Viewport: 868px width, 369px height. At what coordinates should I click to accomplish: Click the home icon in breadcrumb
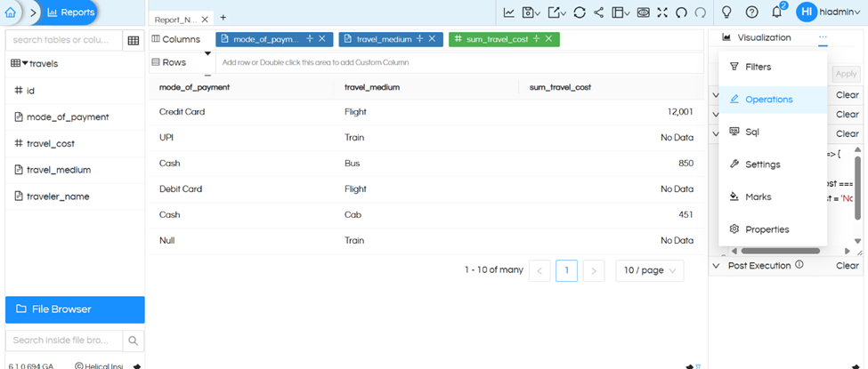click(12, 12)
